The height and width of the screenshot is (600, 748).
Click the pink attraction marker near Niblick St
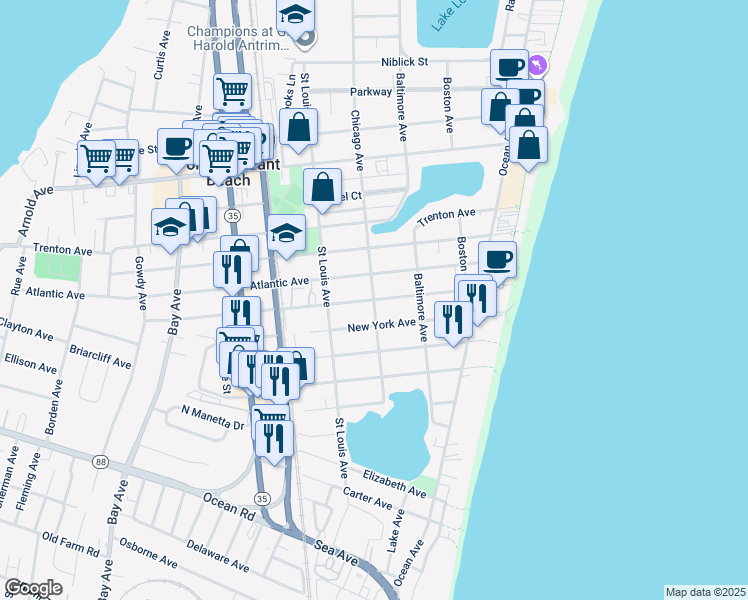pyautogui.click(x=539, y=65)
